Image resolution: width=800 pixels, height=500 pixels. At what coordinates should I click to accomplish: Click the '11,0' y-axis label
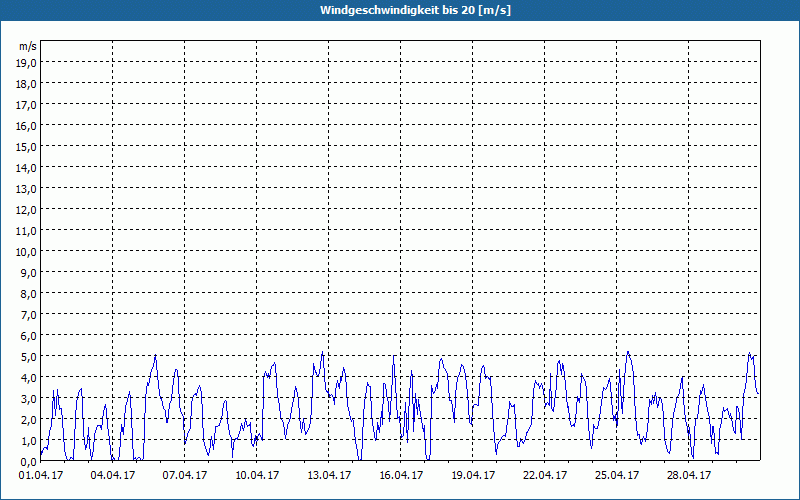(27, 231)
